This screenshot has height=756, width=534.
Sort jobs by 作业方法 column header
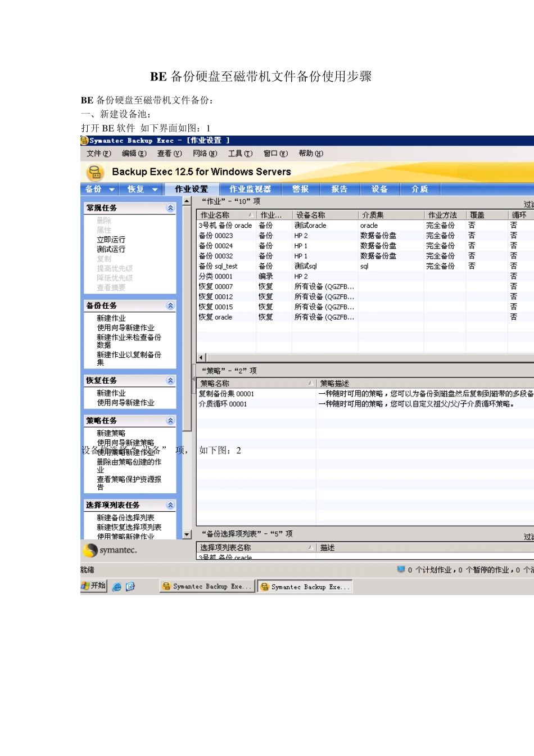(445, 215)
